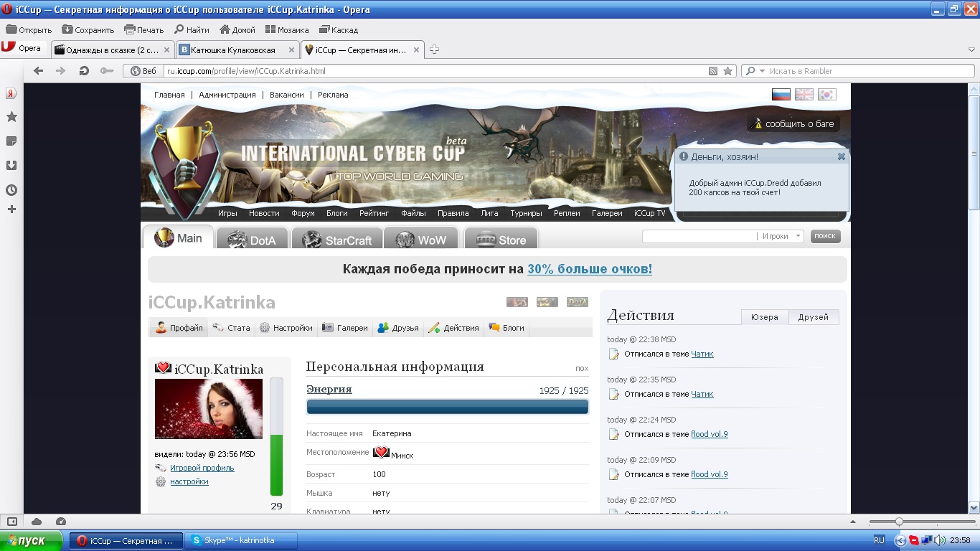
Task: Add a panel with sidebar plus icon
Action: pyautogui.click(x=11, y=209)
